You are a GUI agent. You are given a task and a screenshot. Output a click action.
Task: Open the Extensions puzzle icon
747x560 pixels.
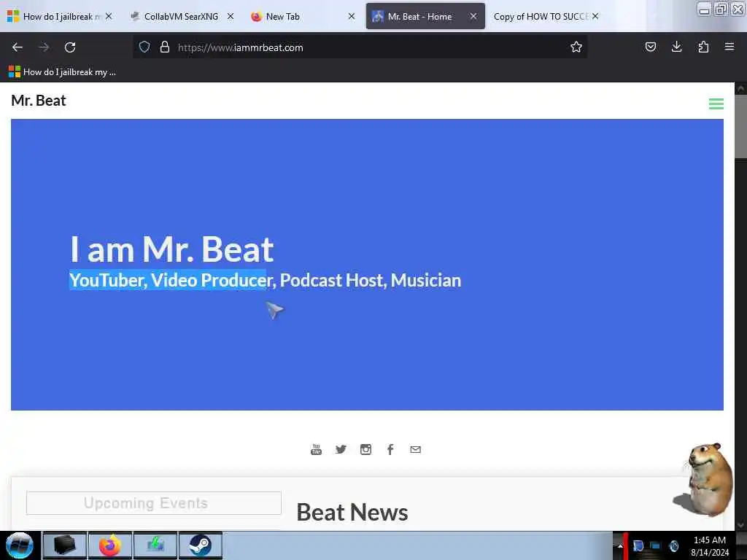[703, 47]
